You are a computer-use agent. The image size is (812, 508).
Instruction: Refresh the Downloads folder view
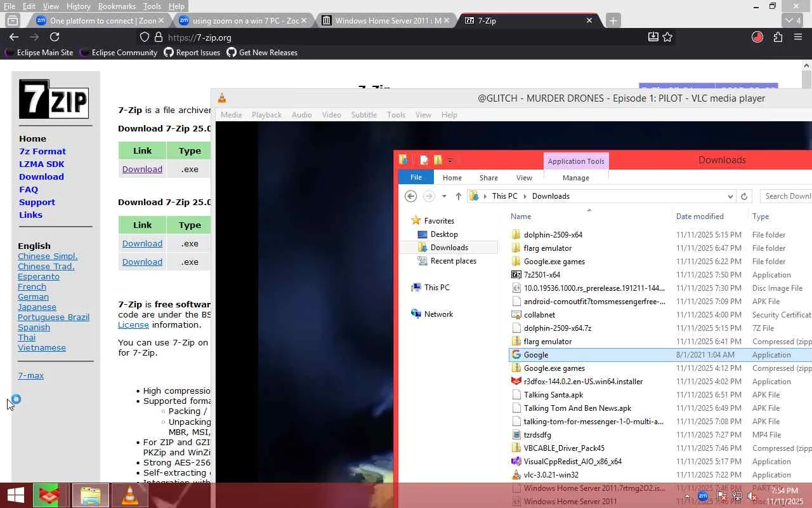744,196
